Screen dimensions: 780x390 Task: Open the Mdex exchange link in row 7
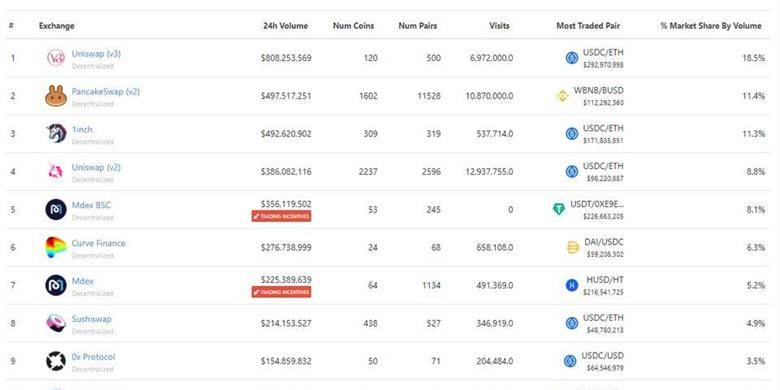[x=83, y=281]
